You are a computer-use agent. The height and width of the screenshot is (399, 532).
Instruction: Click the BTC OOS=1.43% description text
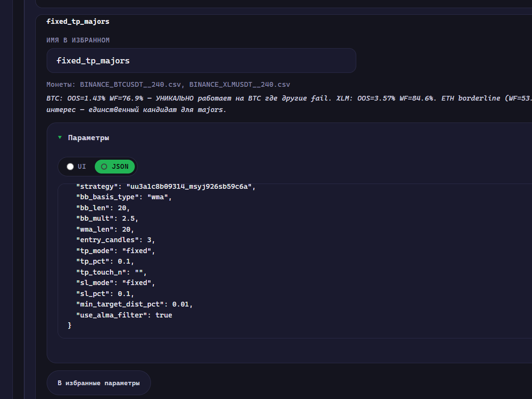point(289,98)
